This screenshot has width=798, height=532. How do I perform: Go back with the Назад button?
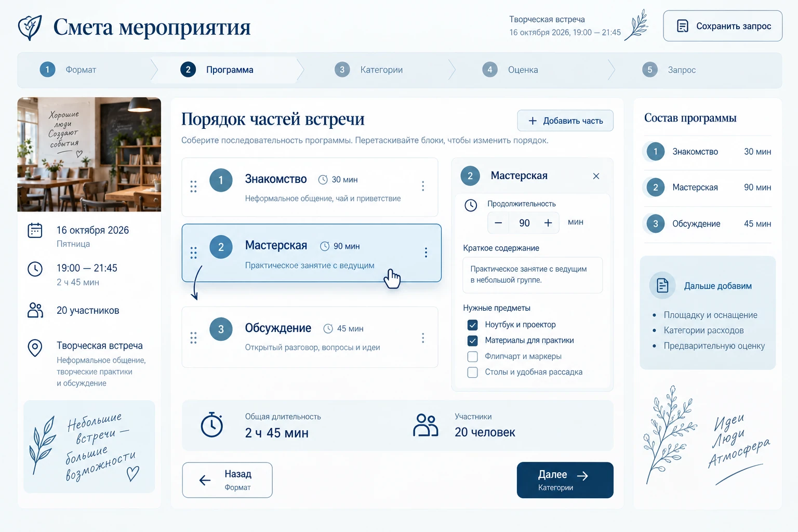pyautogui.click(x=227, y=480)
